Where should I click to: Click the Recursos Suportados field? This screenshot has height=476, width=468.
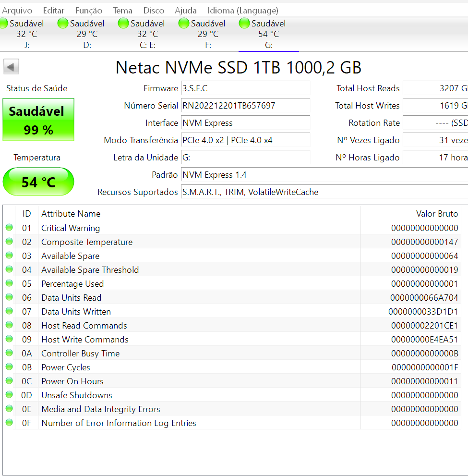(324, 192)
